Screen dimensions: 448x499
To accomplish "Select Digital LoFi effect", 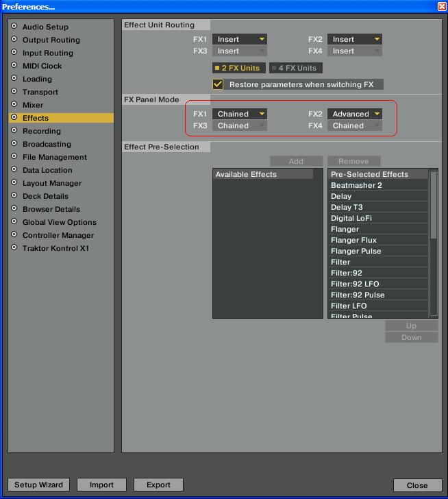I will (x=377, y=218).
